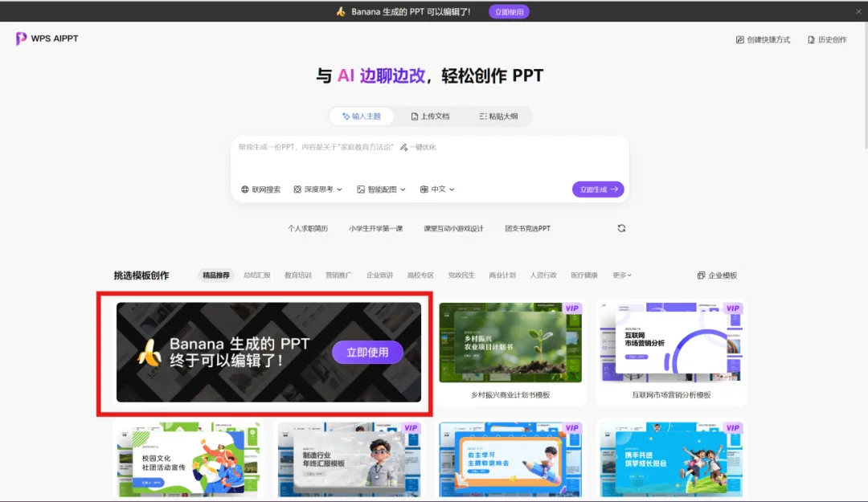Click 立即使用 in the top announcement bar
This screenshot has width=868, height=502.
509,11
